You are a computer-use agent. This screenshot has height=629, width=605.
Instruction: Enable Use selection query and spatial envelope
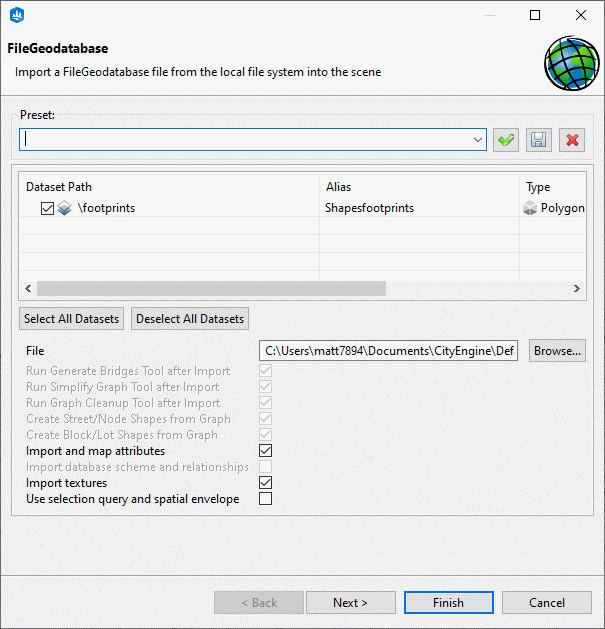pos(265,499)
